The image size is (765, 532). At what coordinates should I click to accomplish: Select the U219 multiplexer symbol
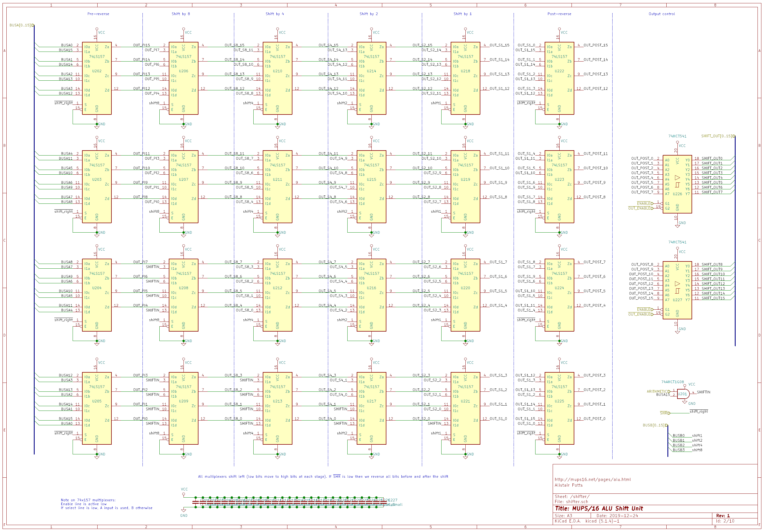pyautogui.click(x=465, y=187)
